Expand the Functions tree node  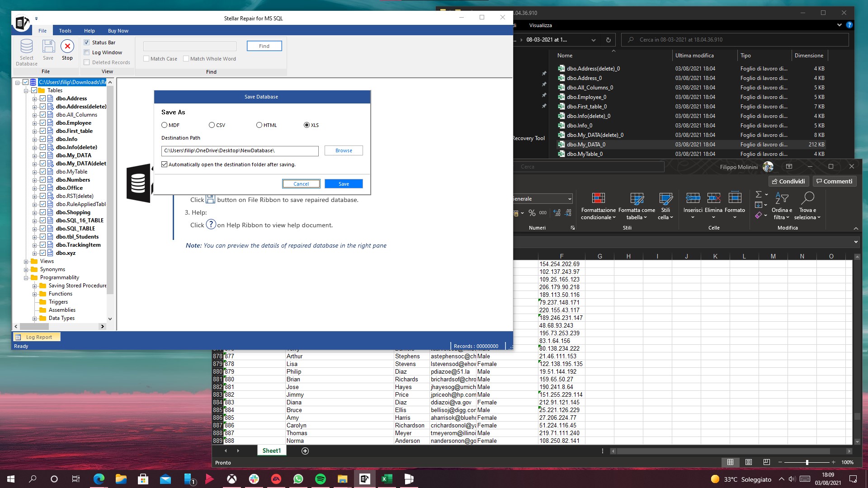pos(34,294)
